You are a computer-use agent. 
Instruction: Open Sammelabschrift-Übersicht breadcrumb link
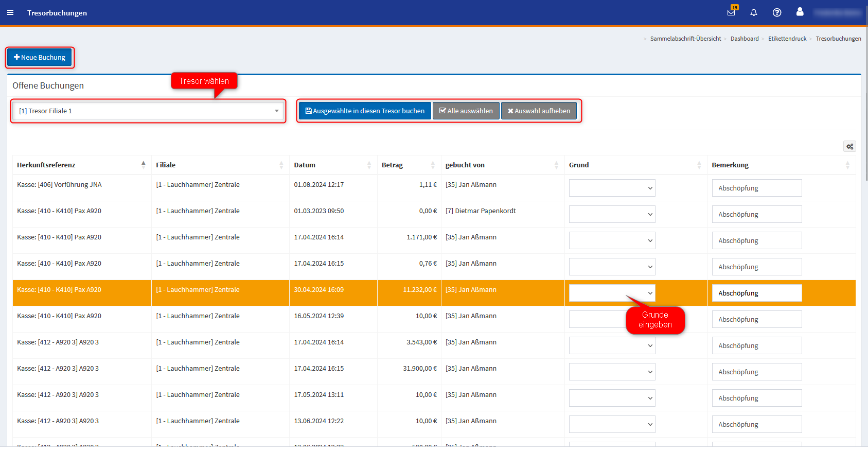pyautogui.click(x=685, y=39)
